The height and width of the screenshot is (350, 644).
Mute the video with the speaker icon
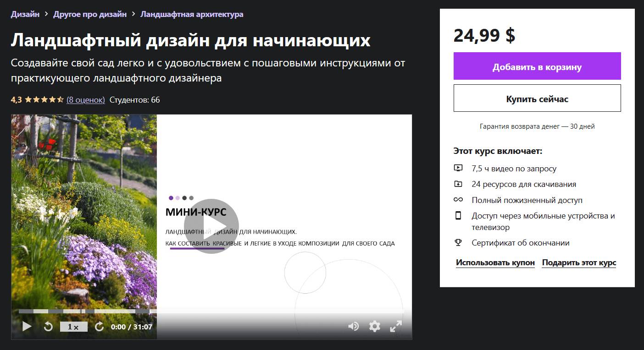[353, 326]
